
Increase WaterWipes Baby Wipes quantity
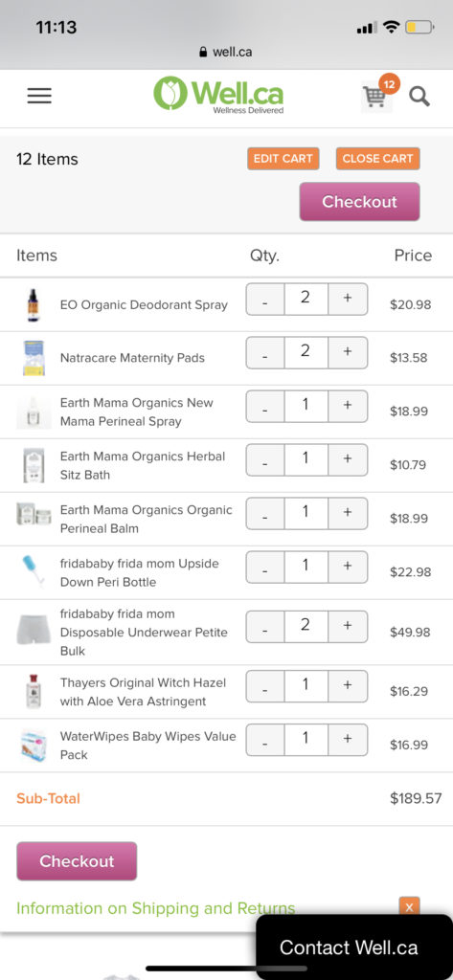point(348,740)
